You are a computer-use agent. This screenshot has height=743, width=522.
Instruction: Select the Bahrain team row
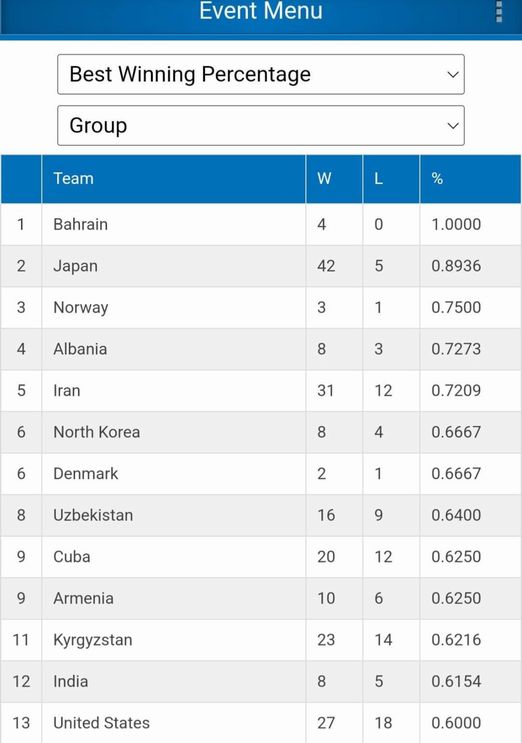point(261,224)
